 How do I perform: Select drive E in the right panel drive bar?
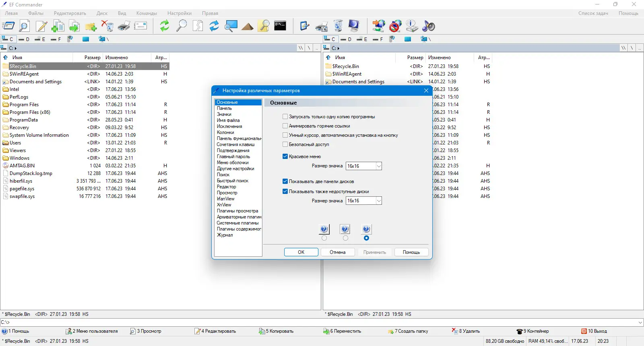pos(362,39)
